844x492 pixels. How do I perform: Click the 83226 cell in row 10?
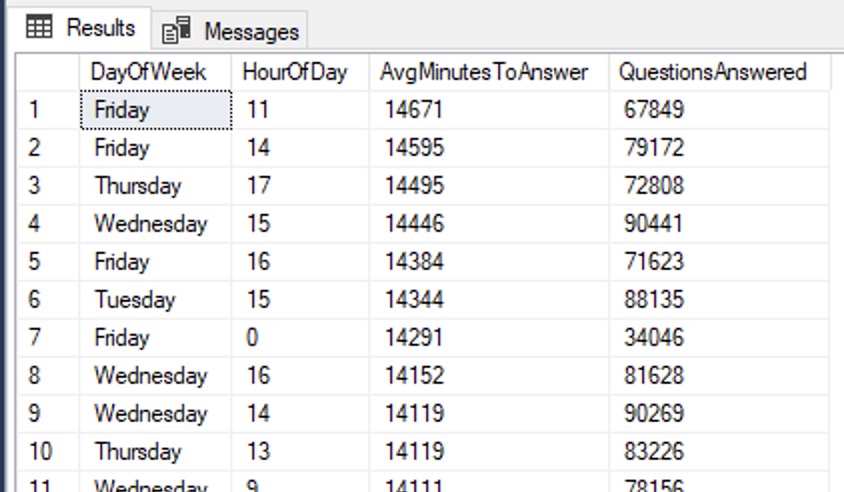point(651,452)
